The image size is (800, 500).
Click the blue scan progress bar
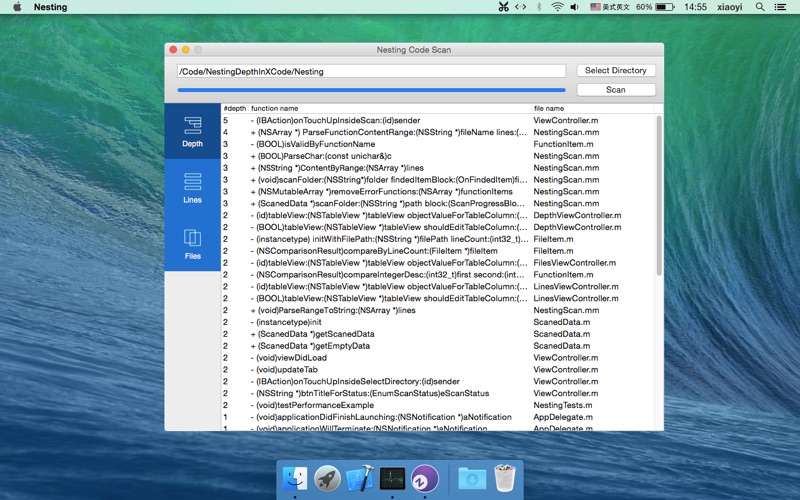pyautogui.click(x=371, y=90)
